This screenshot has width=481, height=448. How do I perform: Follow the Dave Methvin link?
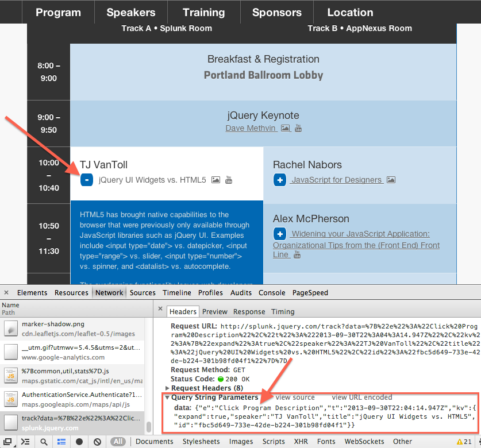(x=251, y=128)
